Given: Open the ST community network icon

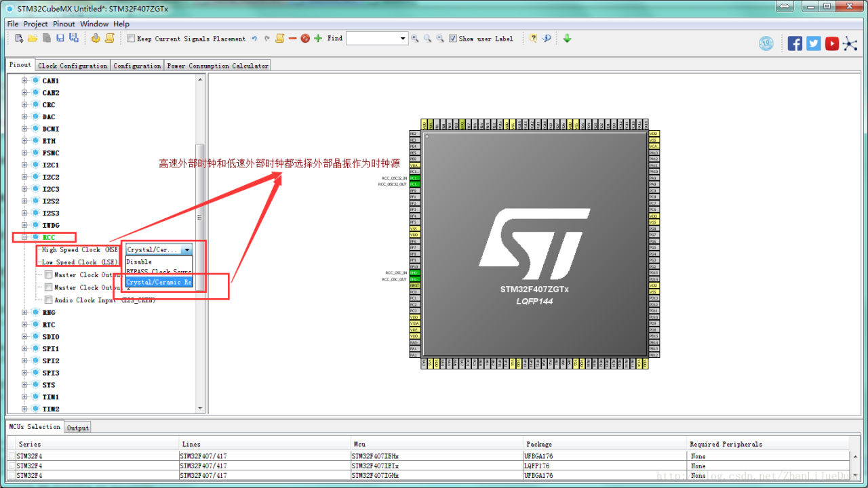Looking at the screenshot, I should pyautogui.click(x=850, y=43).
